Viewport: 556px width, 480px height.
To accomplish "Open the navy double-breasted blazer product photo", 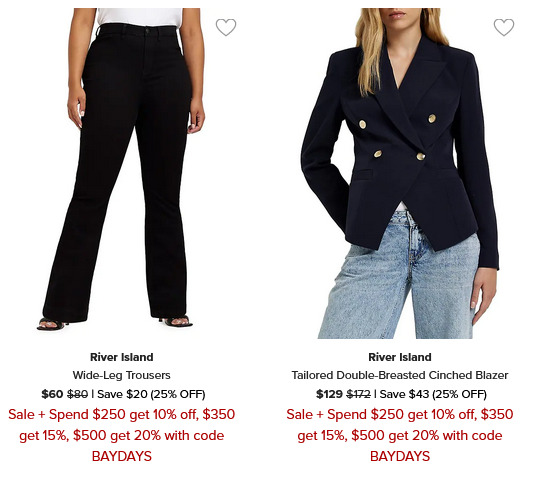I will 400,173.
